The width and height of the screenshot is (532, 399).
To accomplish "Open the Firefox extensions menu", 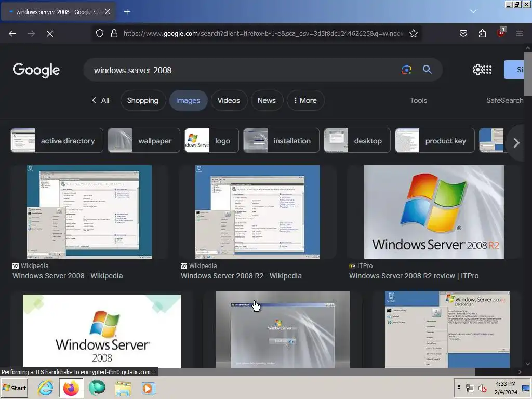I will click(482, 33).
